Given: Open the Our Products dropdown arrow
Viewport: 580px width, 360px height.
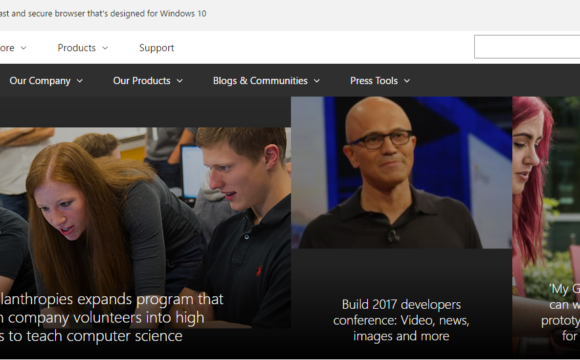Looking at the screenshot, I should [x=179, y=81].
